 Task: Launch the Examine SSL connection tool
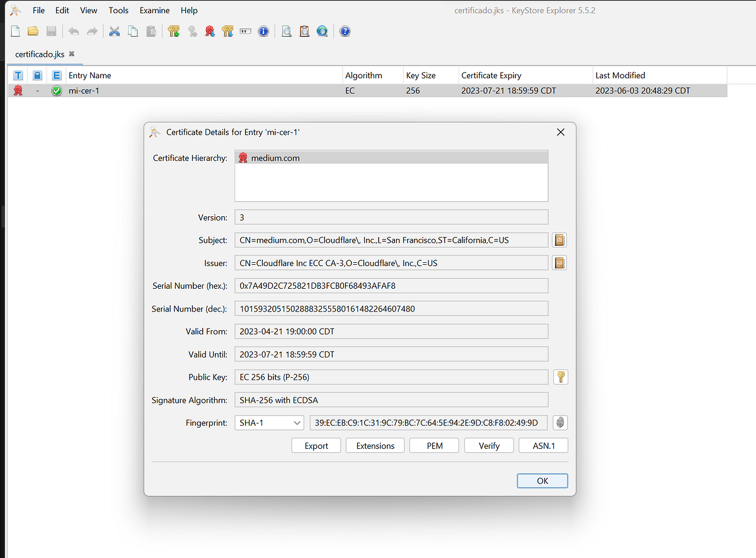pyautogui.click(x=323, y=31)
